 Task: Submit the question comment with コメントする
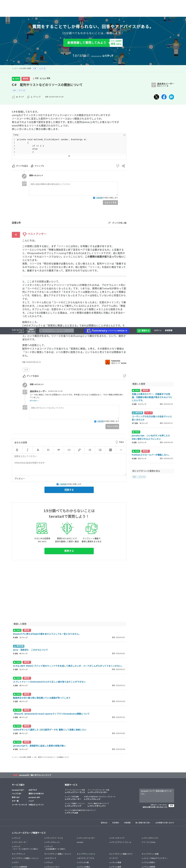pyautogui.click(x=110, y=203)
